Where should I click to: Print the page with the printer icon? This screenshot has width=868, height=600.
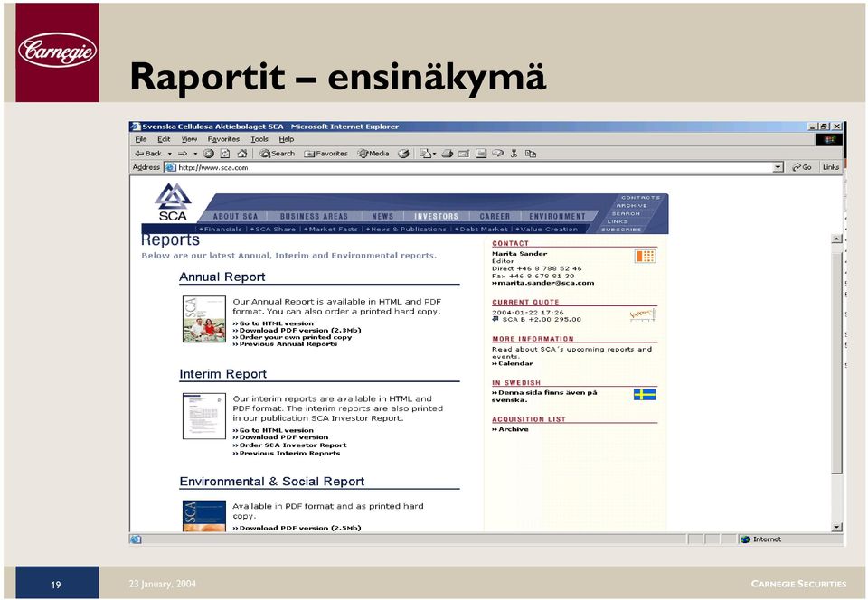[x=448, y=154]
